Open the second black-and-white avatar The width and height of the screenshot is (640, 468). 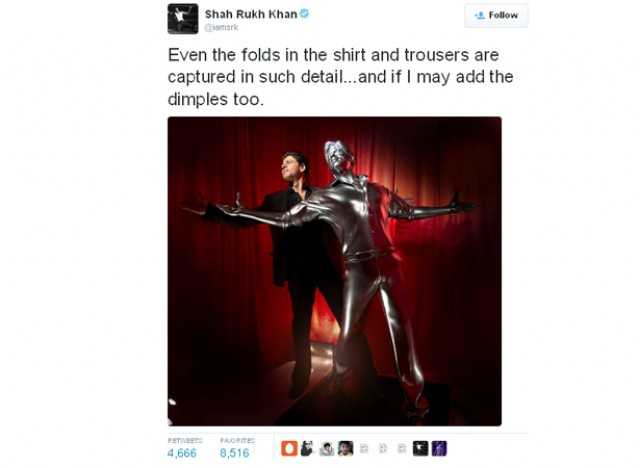[307, 448]
